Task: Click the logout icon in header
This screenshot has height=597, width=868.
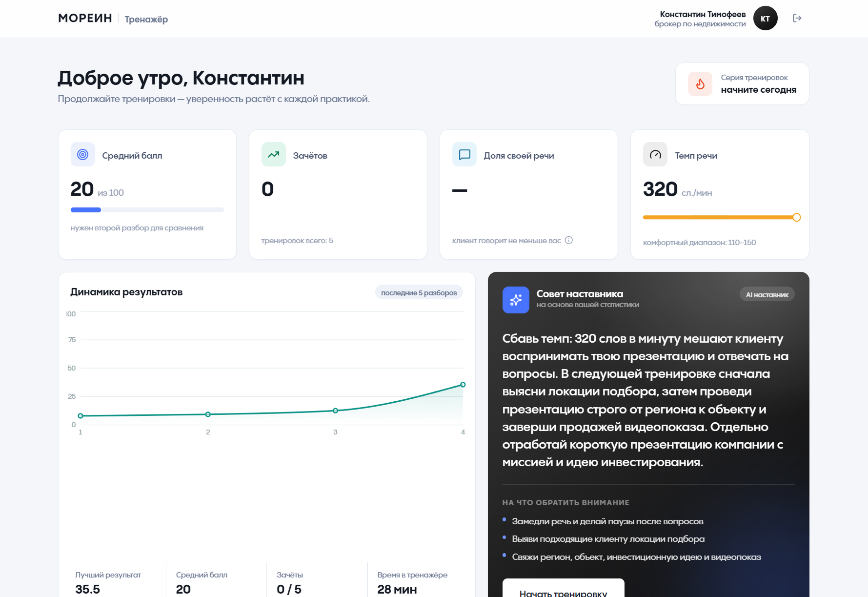Action: click(797, 18)
